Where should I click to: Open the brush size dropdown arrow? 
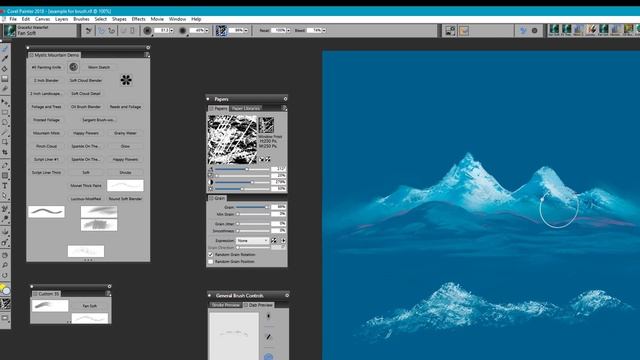pos(171,31)
